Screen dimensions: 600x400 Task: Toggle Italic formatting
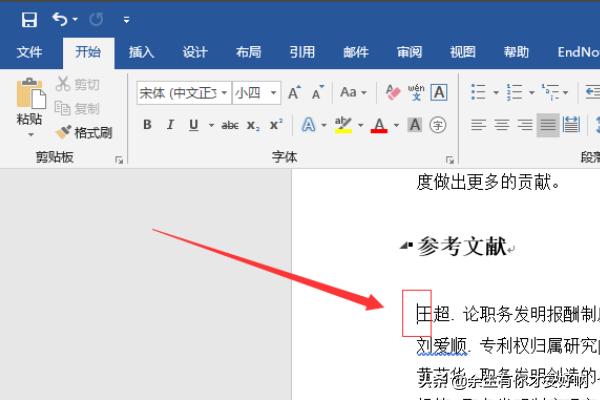click(170, 125)
